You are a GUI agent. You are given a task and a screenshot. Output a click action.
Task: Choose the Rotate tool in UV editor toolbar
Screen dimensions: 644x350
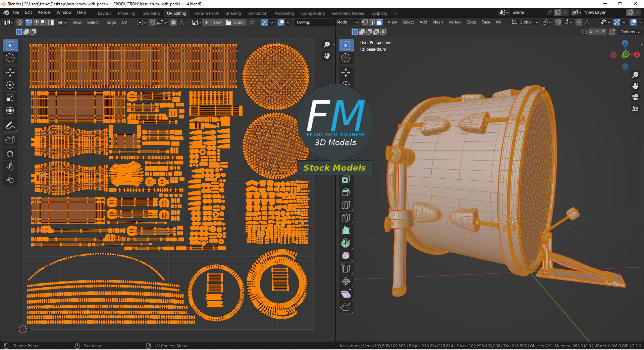(10, 85)
